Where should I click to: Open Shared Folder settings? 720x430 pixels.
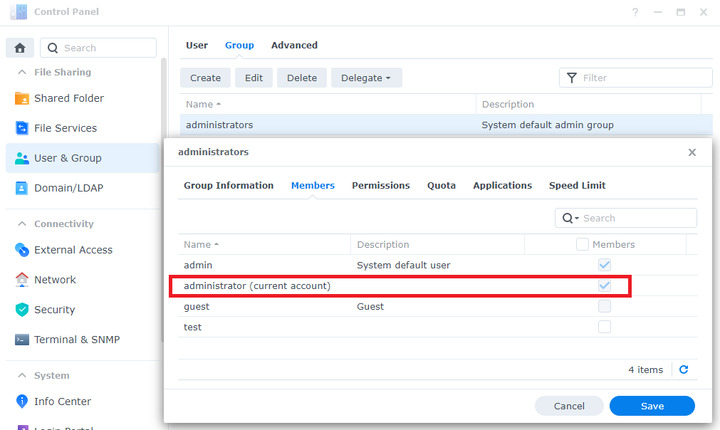coord(68,98)
